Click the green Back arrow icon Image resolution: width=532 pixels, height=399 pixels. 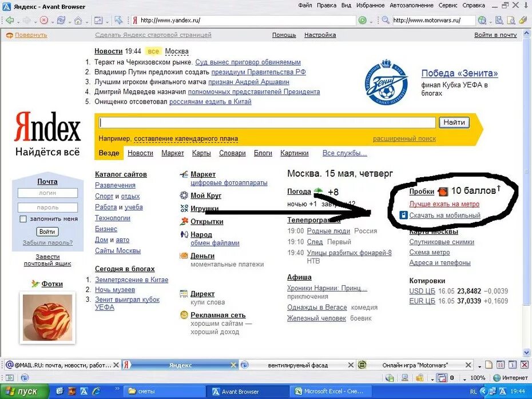(x=10, y=21)
